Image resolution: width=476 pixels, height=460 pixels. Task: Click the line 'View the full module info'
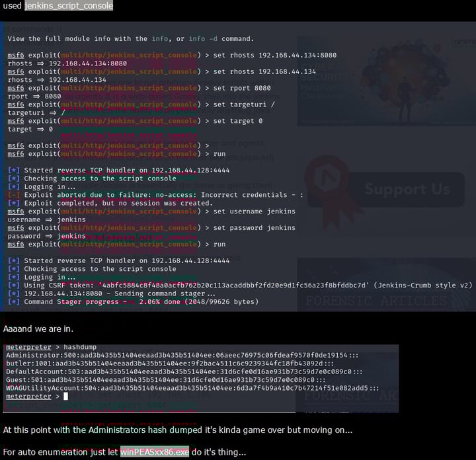pyautogui.click(x=130, y=39)
